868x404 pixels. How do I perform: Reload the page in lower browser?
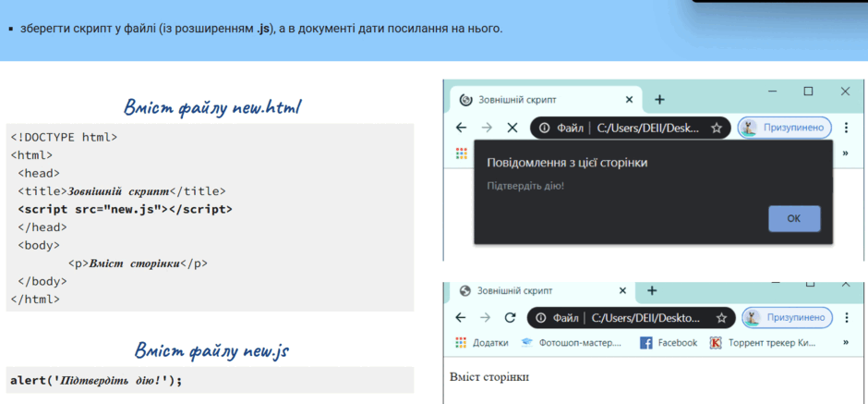(511, 317)
